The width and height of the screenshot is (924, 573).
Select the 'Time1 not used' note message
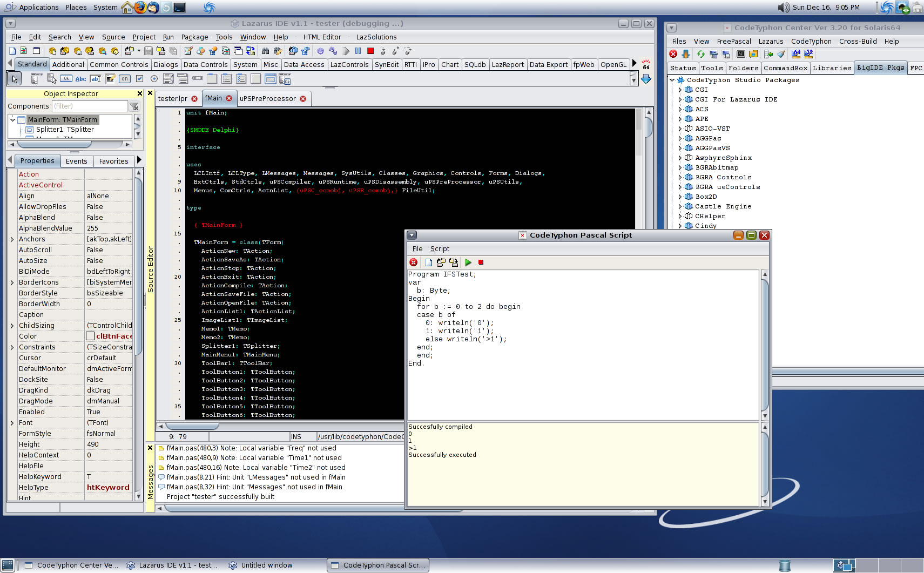253,457
